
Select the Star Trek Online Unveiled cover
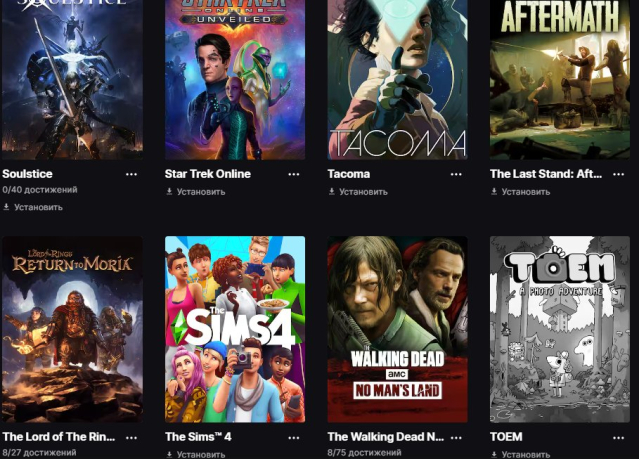click(235, 79)
